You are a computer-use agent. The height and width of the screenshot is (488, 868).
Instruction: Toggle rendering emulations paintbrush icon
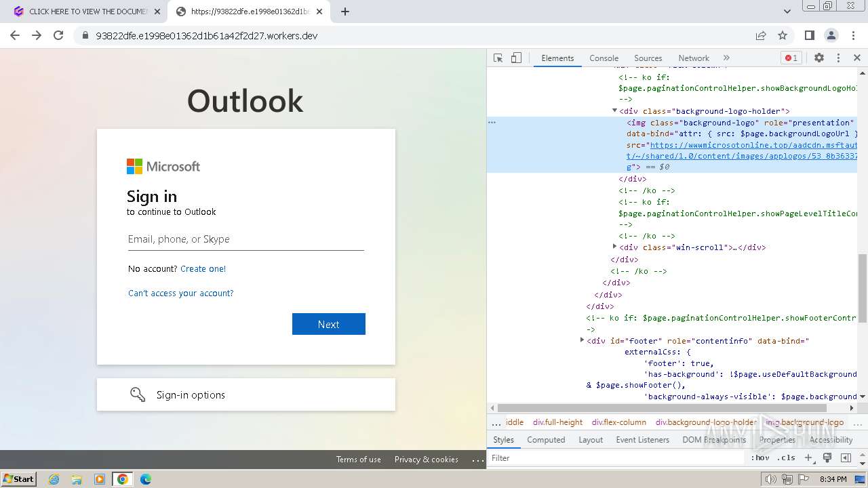[827, 458]
